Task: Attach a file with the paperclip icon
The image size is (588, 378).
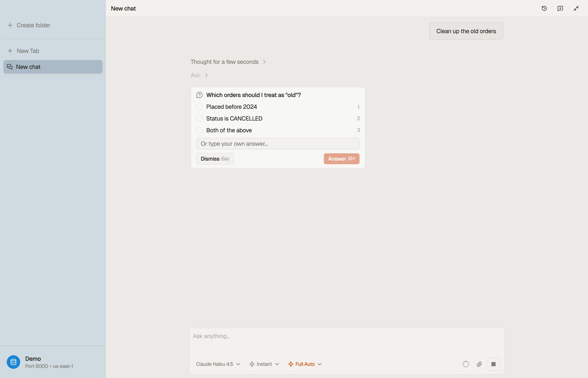Action: pos(479,364)
